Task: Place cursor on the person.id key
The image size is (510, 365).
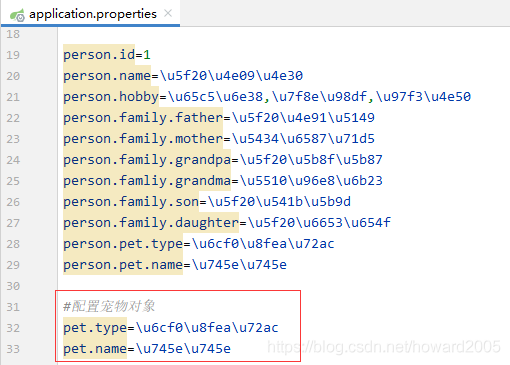Action: click(99, 55)
